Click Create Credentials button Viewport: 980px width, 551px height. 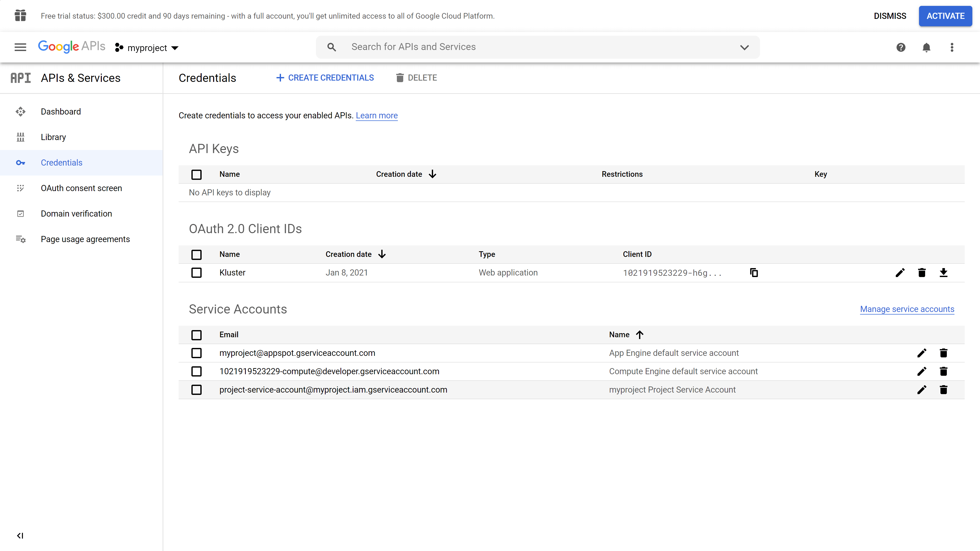coord(325,78)
